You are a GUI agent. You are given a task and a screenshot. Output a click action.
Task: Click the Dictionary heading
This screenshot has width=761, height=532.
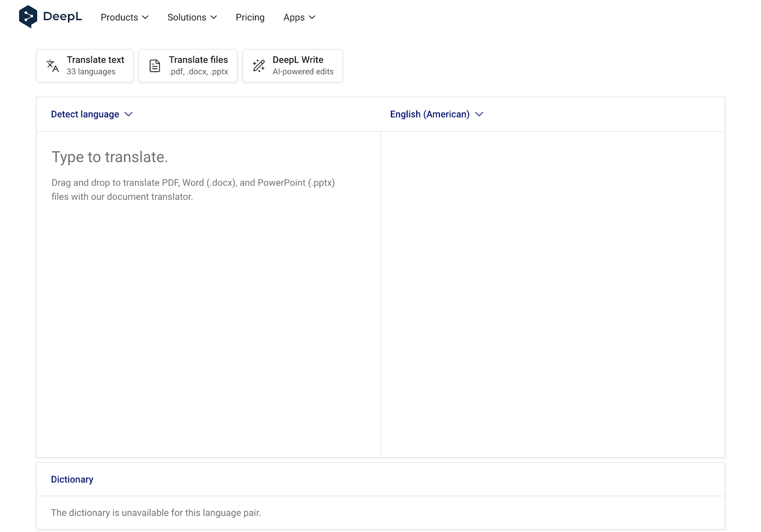tap(72, 479)
